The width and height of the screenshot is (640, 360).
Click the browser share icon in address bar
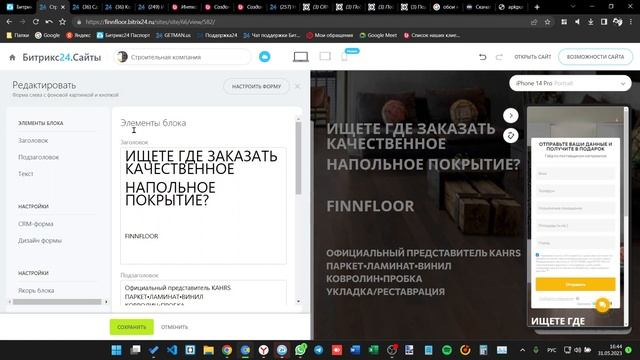[x=534, y=22]
